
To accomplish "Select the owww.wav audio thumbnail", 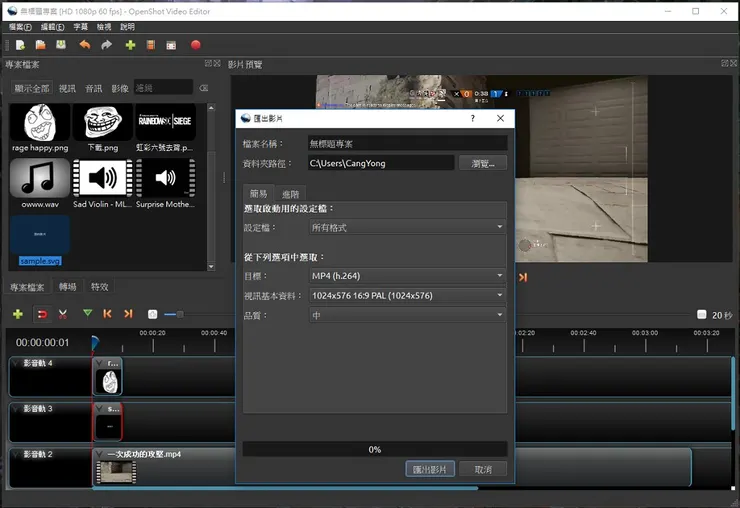I will tap(40, 179).
